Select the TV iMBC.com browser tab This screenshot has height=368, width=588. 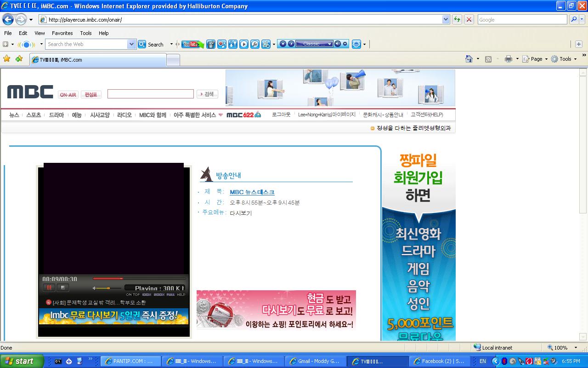pos(98,60)
